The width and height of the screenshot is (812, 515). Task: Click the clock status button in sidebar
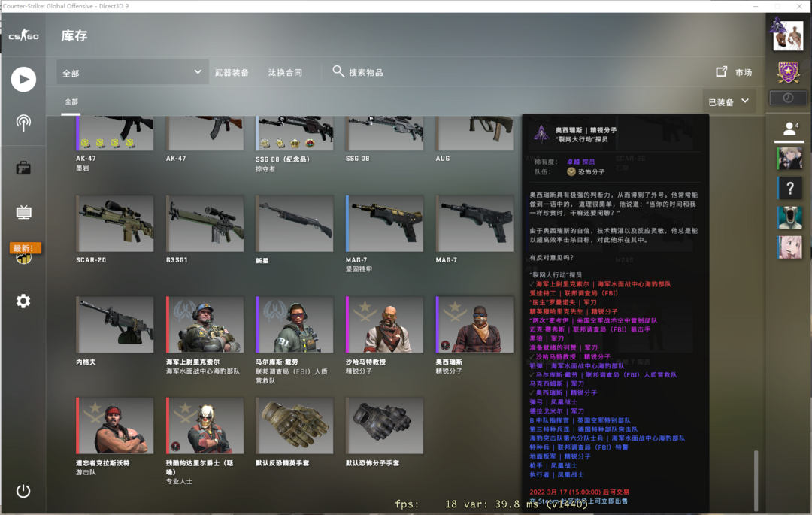[788, 98]
